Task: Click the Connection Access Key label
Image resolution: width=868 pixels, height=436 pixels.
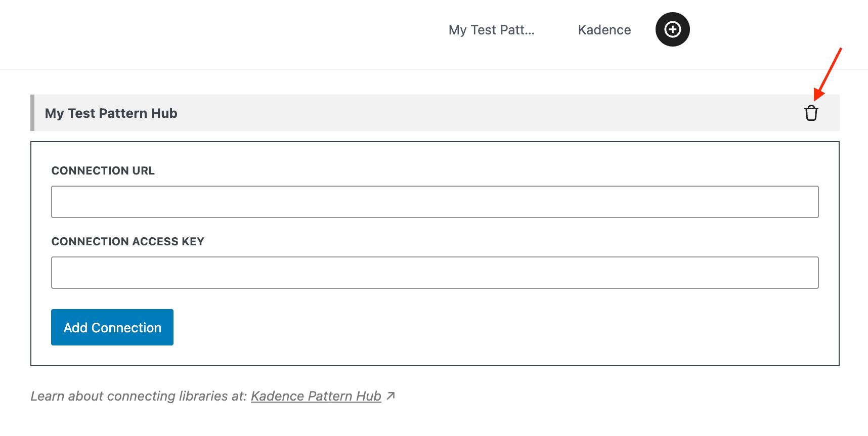Action: coord(127,241)
